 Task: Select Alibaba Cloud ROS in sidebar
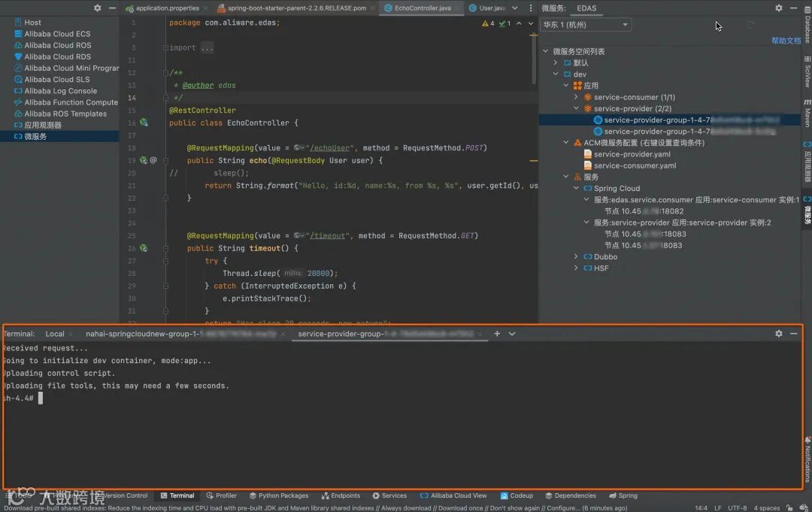coord(57,45)
